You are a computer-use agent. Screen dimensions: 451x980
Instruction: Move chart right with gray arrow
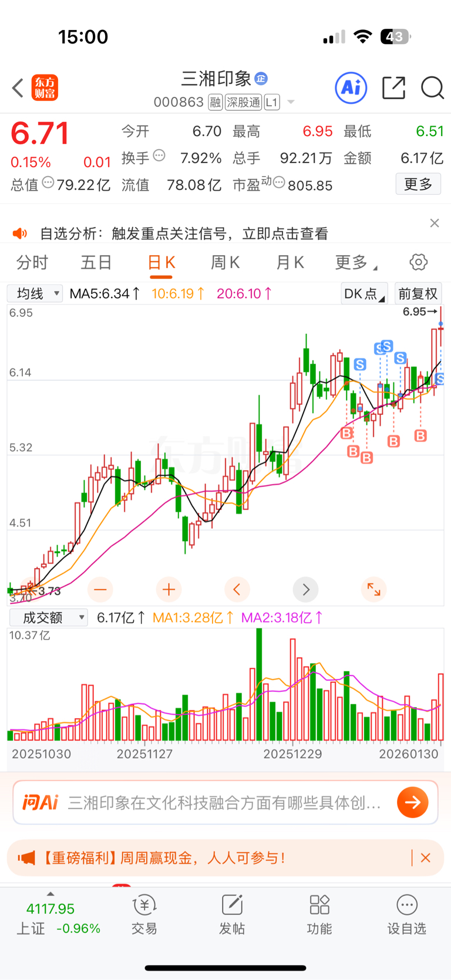tap(305, 589)
